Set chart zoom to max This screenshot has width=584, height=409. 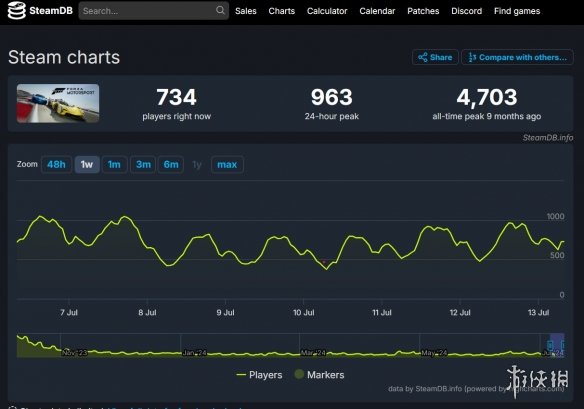click(227, 164)
